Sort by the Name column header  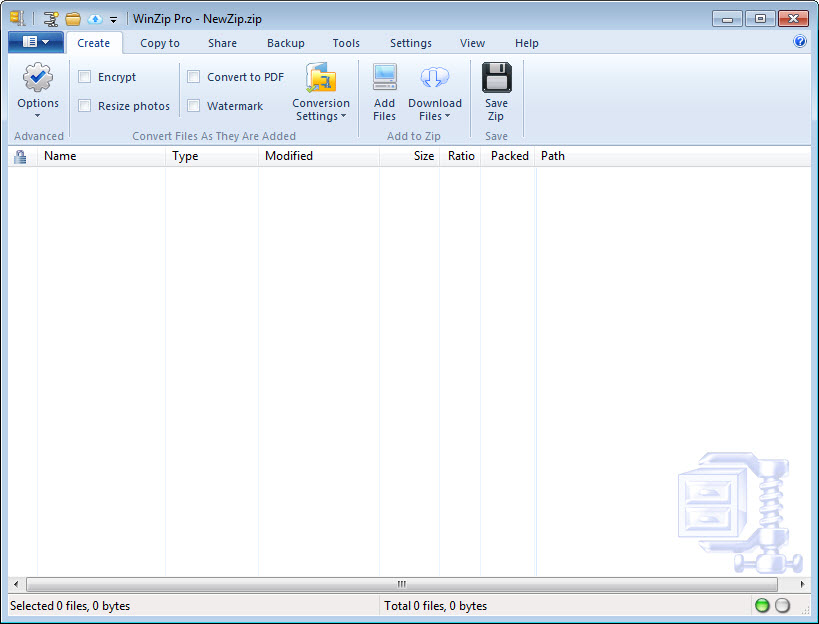pyautogui.click(x=101, y=156)
